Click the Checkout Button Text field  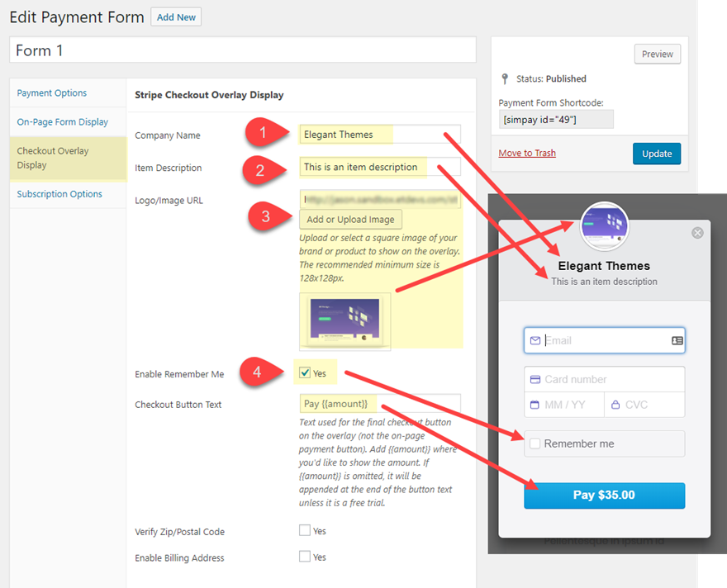(380, 404)
